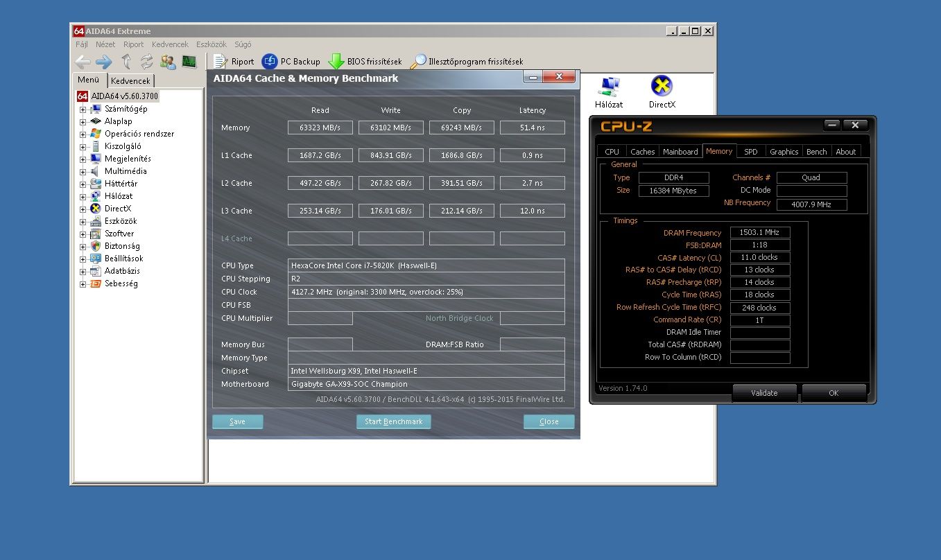This screenshot has width=941, height=560.
Task: Click Motherboard field Gigabyte GA-X99-SOC Champion
Action: pyautogui.click(x=426, y=384)
